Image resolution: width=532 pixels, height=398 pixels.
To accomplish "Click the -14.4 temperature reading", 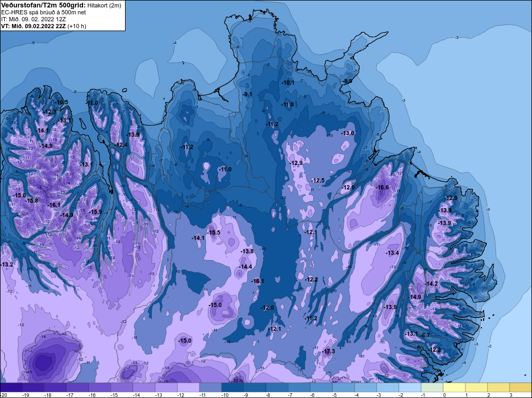I will click(x=246, y=267).
